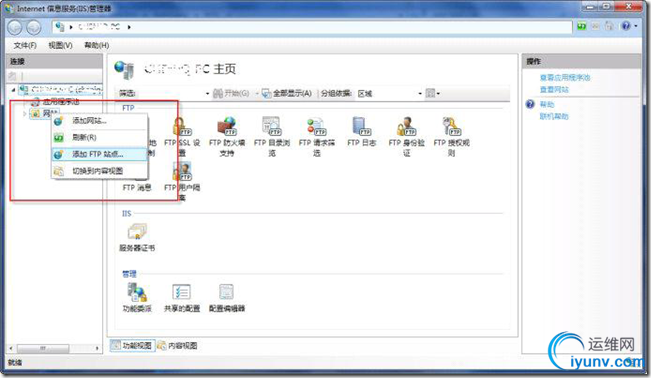Screen dimensions: 651x378
Task: Click the connect icon in Connections toolbar
Action: (12, 76)
